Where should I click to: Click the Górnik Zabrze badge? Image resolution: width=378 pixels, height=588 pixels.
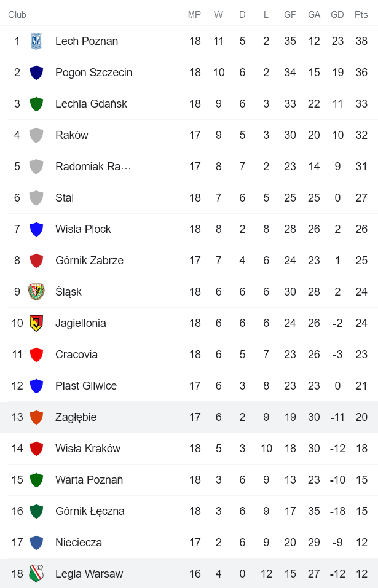click(x=36, y=261)
